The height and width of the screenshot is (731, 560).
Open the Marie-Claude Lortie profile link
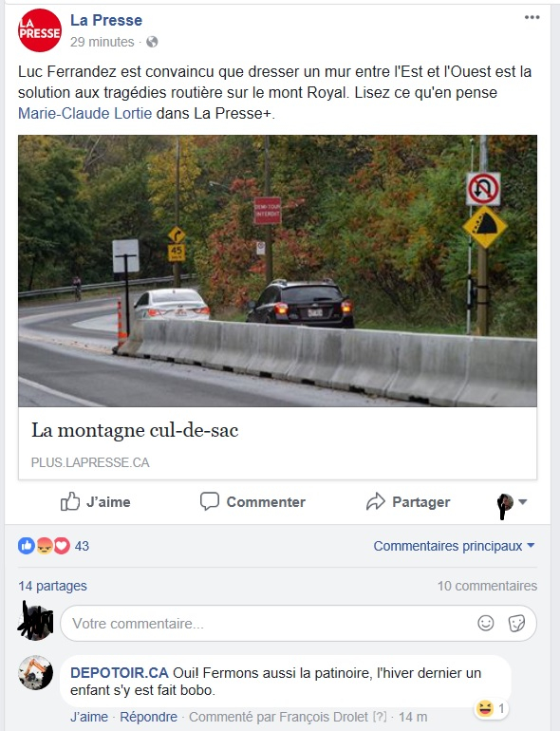pyautogui.click(x=84, y=113)
